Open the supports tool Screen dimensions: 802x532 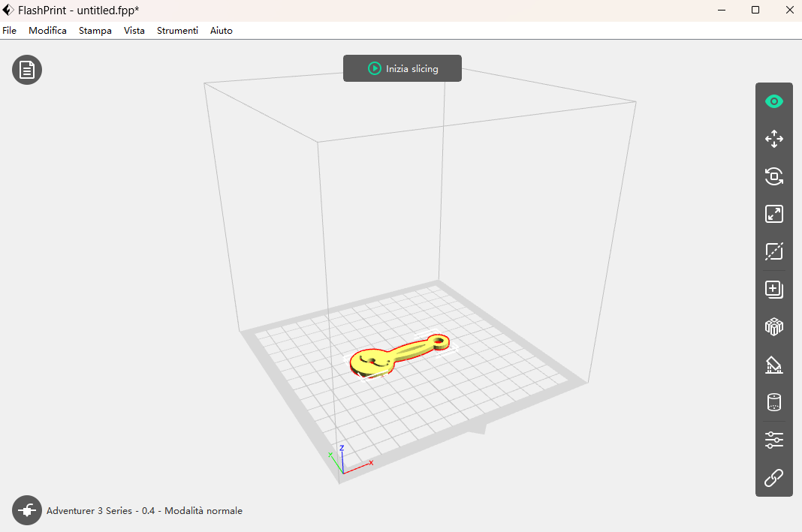tap(773, 365)
